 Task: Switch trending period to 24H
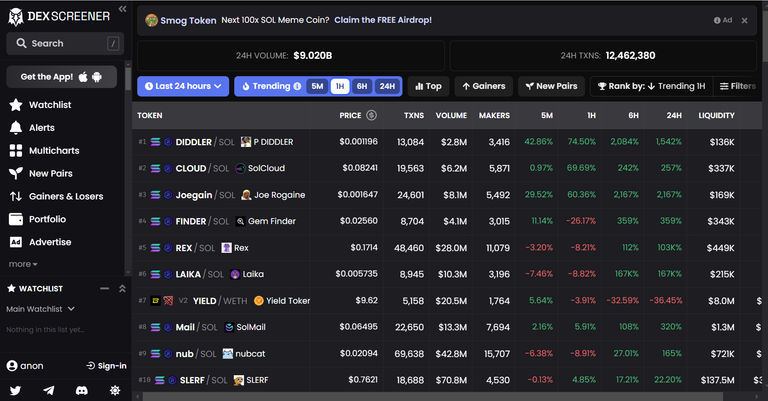(x=387, y=86)
